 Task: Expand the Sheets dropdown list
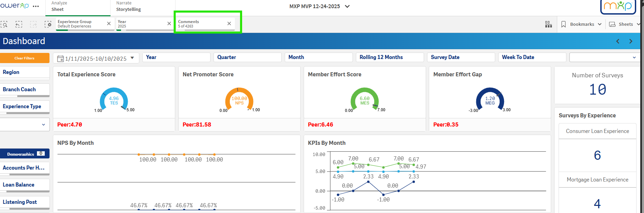pos(625,24)
